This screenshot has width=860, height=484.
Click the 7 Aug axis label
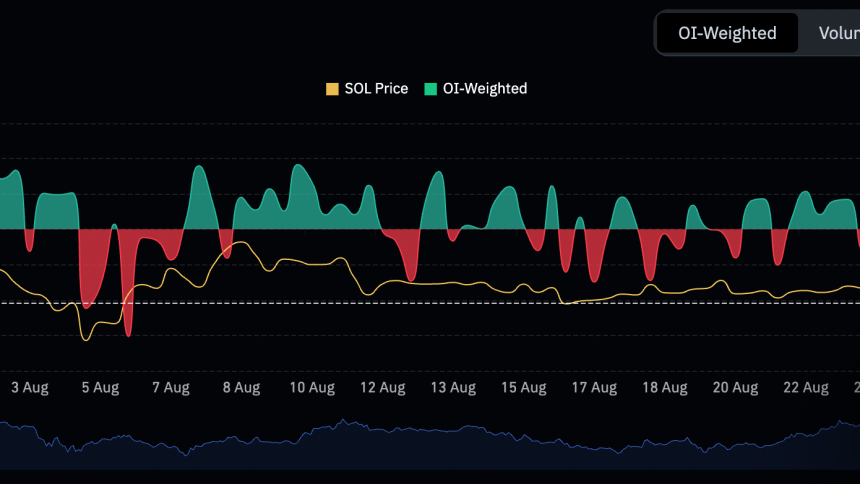[x=171, y=387]
